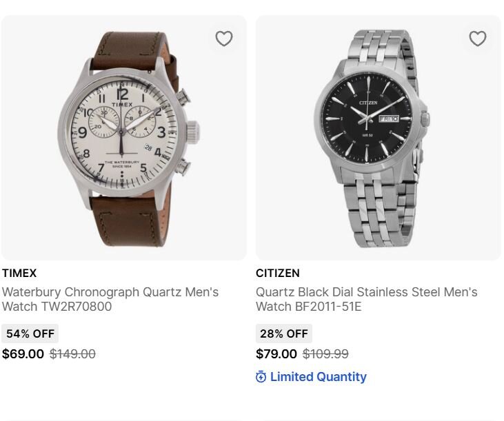Image resolution: width=504 pixels, height=421 pixels.
Task: Favorite the Timex Waterbury watch with heart icon
Action: pos(223,39)
